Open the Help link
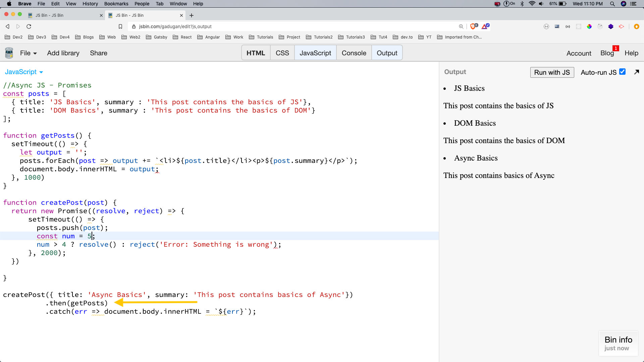 point(631,53)
